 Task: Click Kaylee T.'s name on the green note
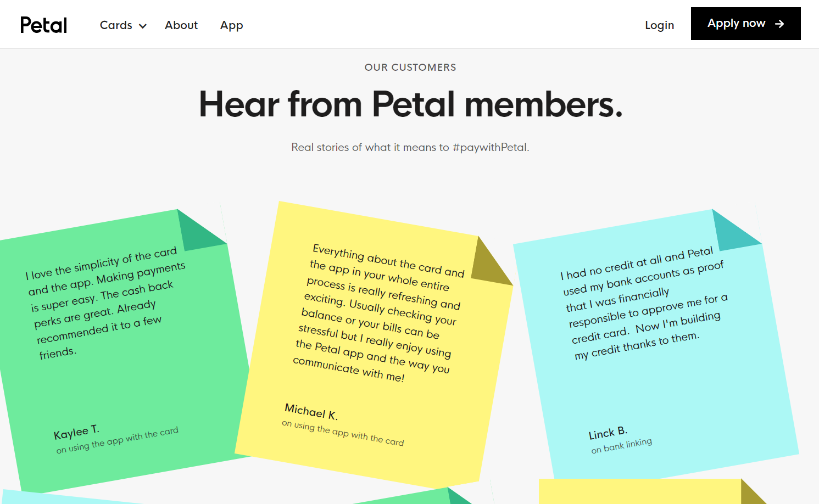coord(76,432)
